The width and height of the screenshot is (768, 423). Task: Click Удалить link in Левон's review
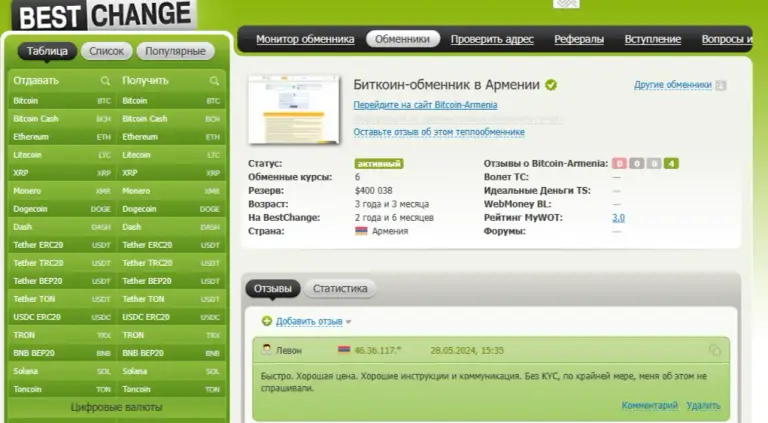coord(703,405)
